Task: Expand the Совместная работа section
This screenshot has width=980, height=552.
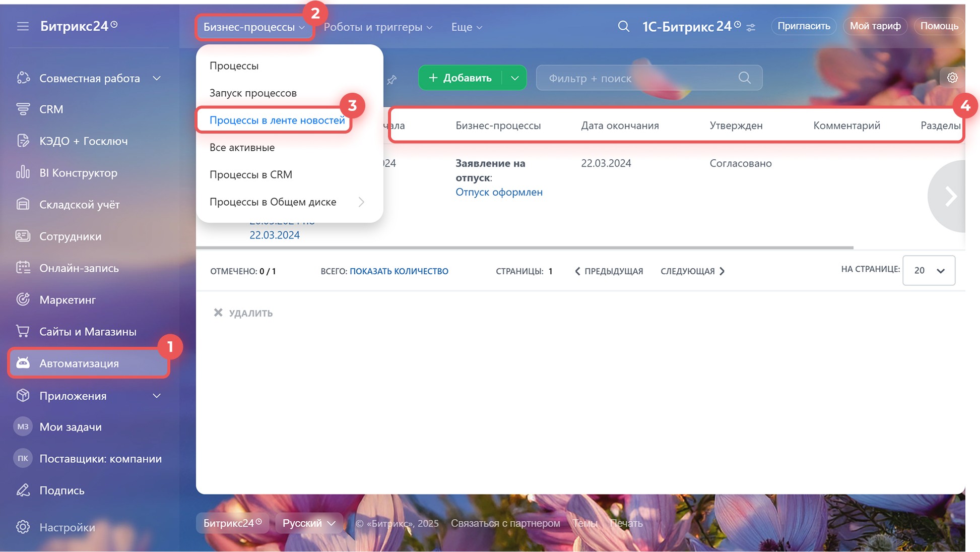Action: (157, 78)
